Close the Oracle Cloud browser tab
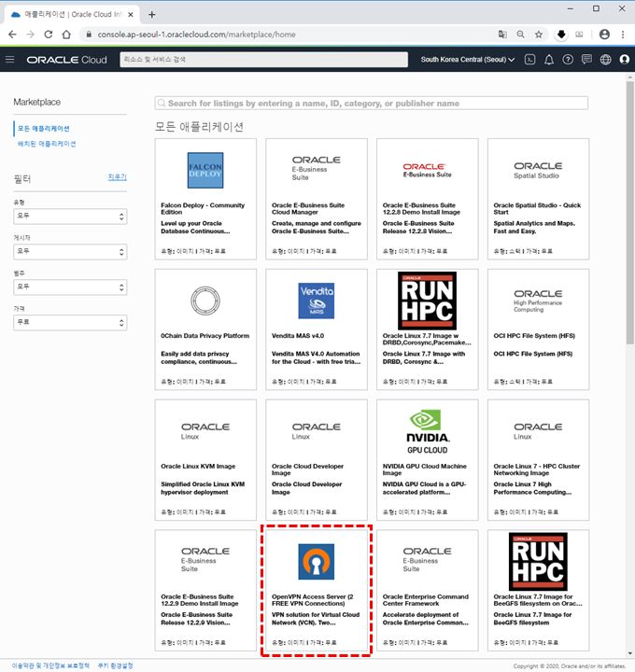 [131, 15]
